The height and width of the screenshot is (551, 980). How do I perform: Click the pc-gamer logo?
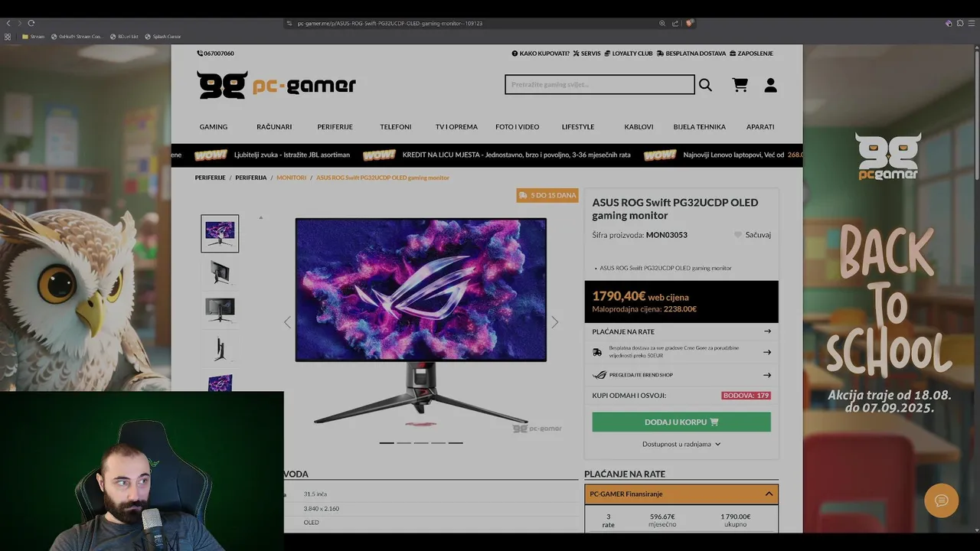[276, 85]
